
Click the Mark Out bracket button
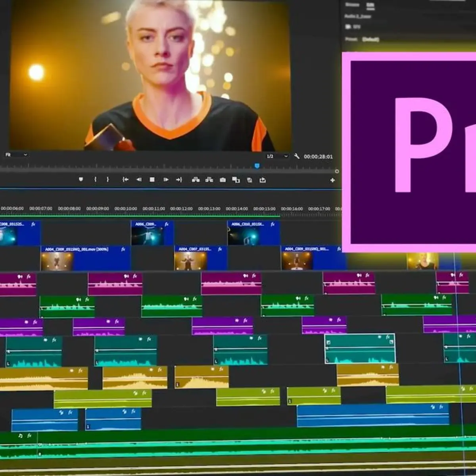tap(107, 179)
